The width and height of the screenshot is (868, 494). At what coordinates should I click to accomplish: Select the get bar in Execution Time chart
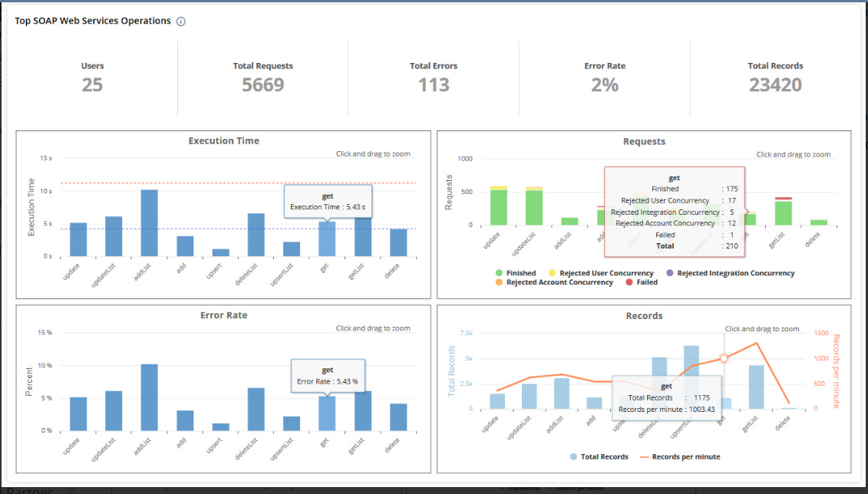click(x=327, y=239)
